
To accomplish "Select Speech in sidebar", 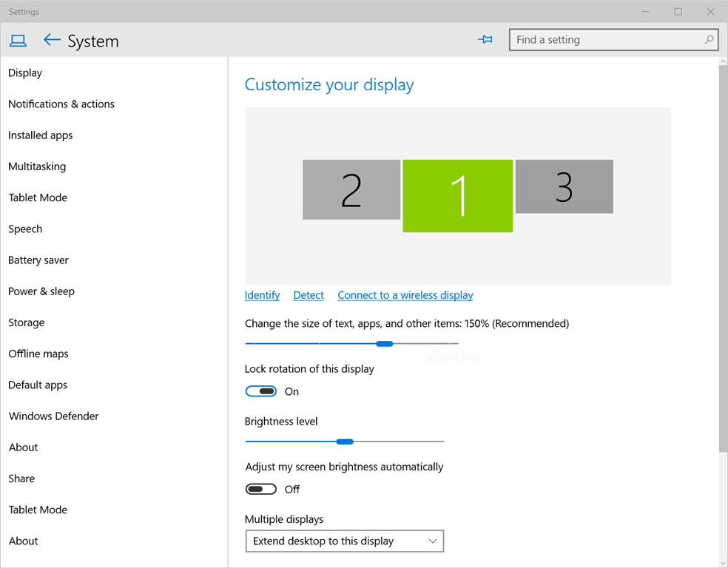I will tap(25, 229).
